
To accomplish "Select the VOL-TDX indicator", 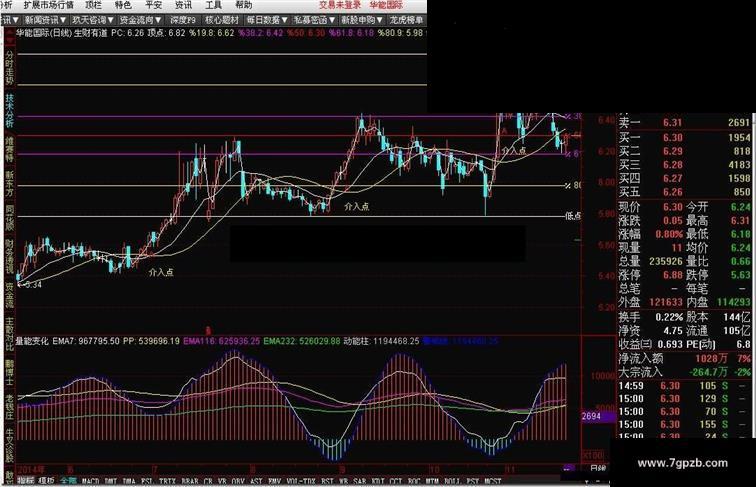I will [300, 481].
